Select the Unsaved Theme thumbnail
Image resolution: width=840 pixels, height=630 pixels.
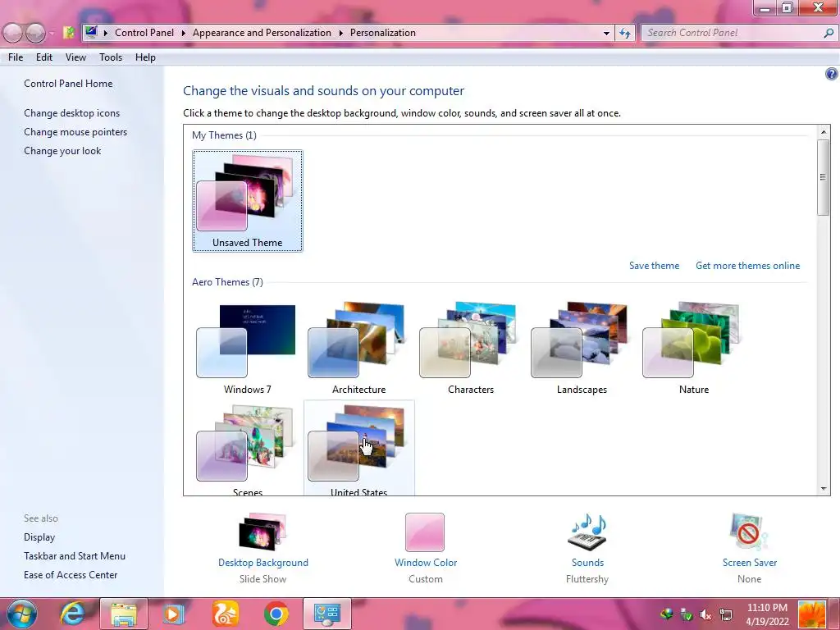(248, 201)
